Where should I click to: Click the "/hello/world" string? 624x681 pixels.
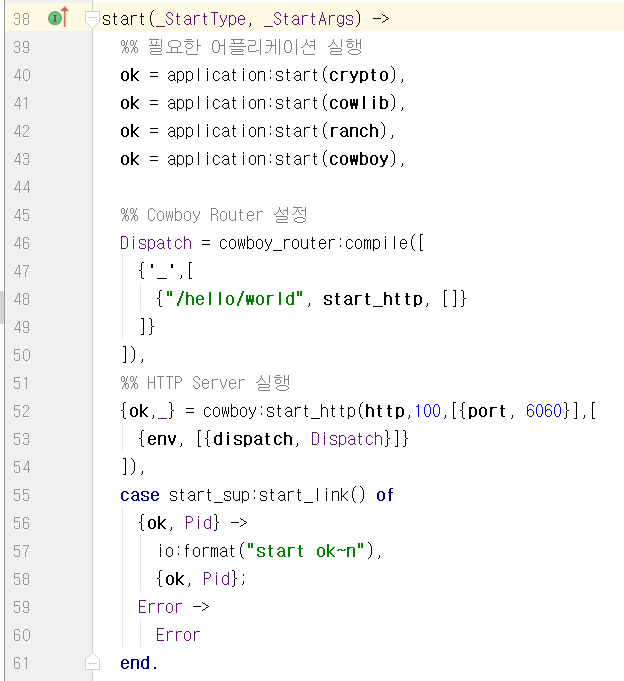(x=234, y=299)
